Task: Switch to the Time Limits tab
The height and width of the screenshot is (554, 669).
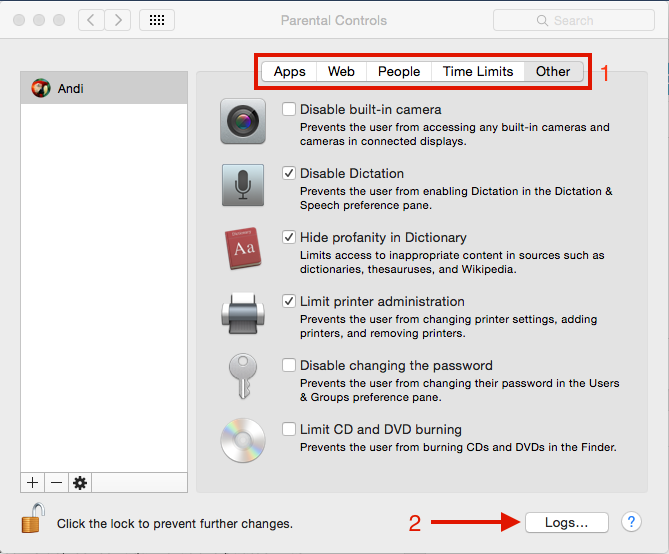Action: (478, 71)
